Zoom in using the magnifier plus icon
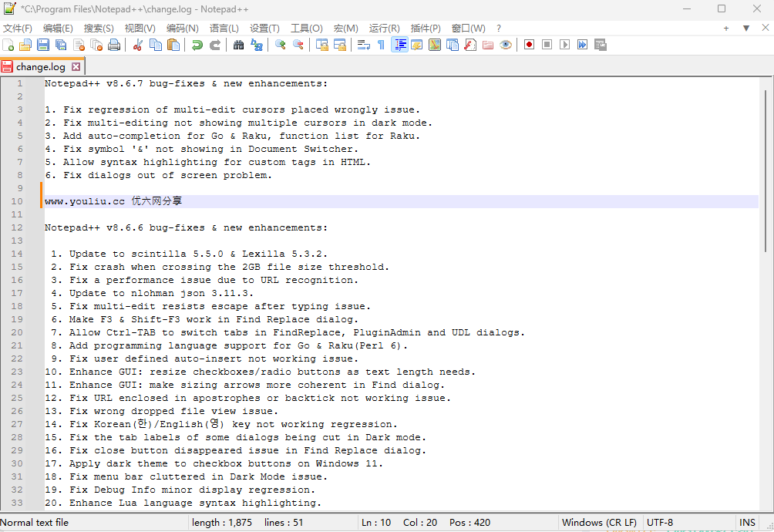The width and height of the screenshot is (774, 532). [x=281, y=45]
